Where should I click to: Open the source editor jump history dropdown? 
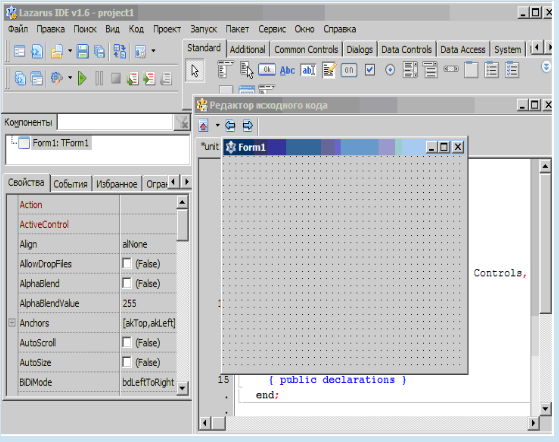pyautogui.click(x=217, y=125)
